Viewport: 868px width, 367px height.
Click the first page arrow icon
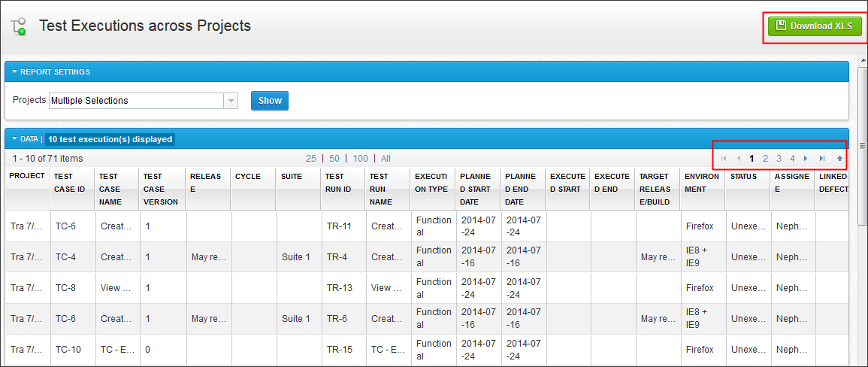(x=724, y=159)
